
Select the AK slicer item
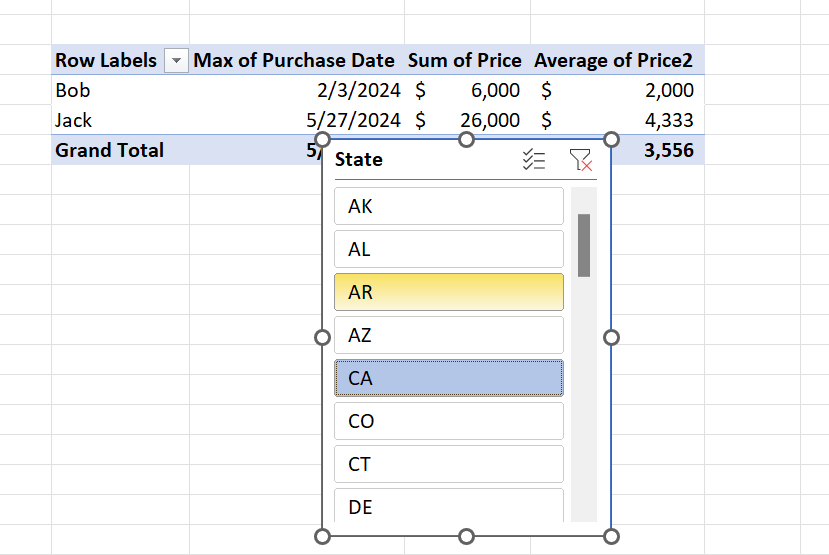[x=448, y=206]
